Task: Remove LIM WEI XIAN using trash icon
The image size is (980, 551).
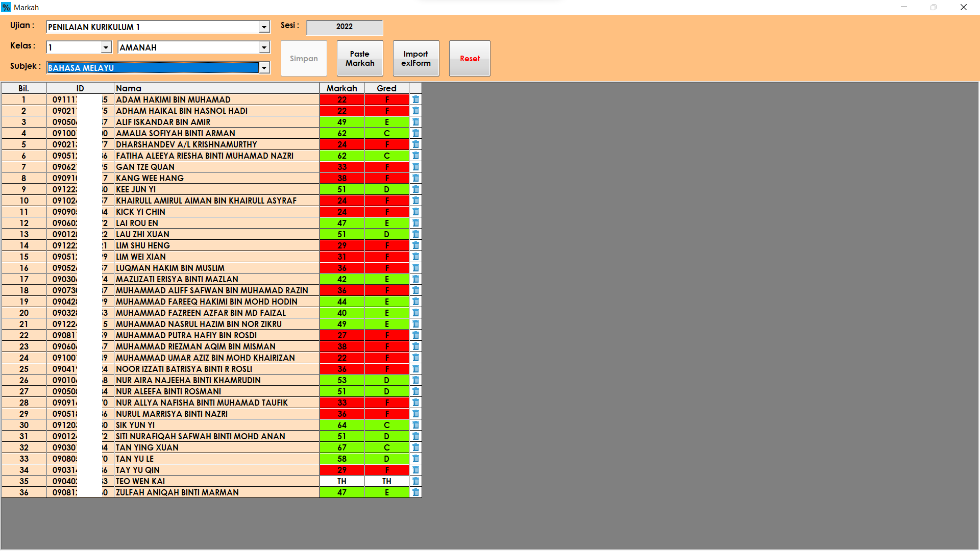Action: pyautogui.click(x=415, y=257)
